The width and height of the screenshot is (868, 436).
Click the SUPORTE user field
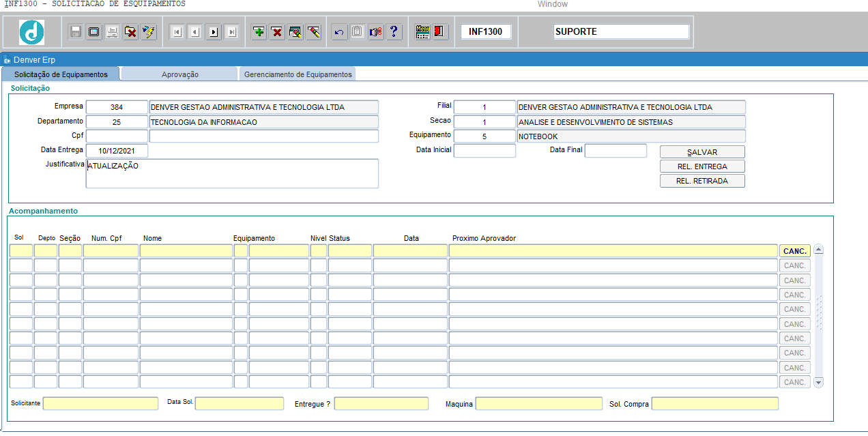pyautogui.click(x=621, y=31)
